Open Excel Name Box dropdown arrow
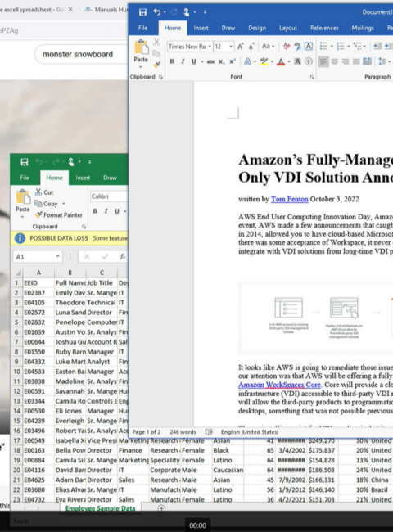393x532 pixels. 57,256
